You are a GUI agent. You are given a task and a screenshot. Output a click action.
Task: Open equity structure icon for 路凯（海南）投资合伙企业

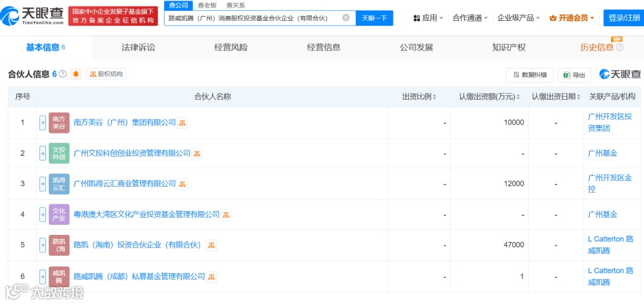pos(212,245)
